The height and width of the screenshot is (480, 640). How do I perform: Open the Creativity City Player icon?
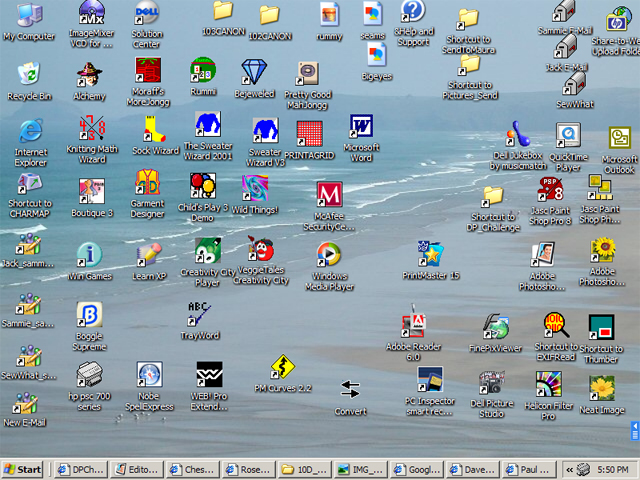[x=208, y=251]
